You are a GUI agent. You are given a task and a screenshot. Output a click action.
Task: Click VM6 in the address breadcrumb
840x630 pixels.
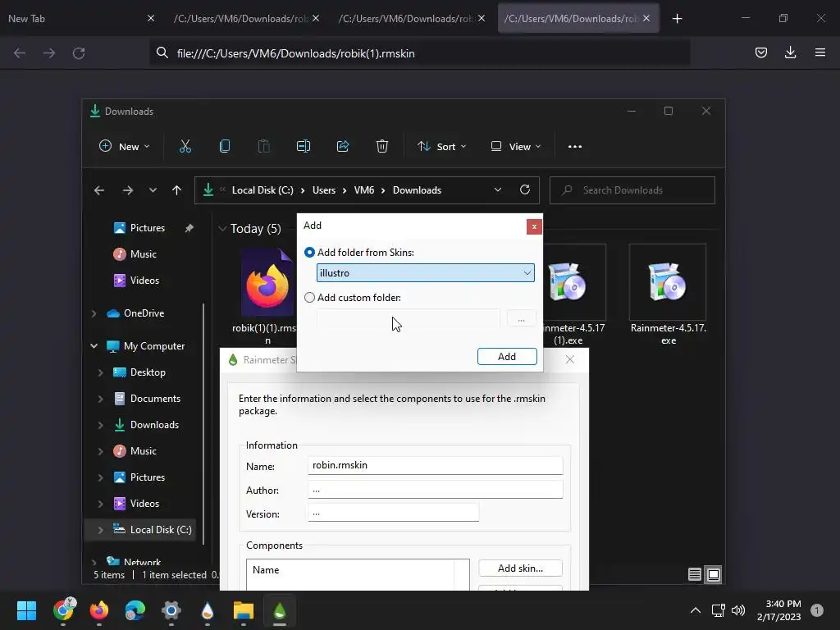pyautogui.click(x=364, y=190)
